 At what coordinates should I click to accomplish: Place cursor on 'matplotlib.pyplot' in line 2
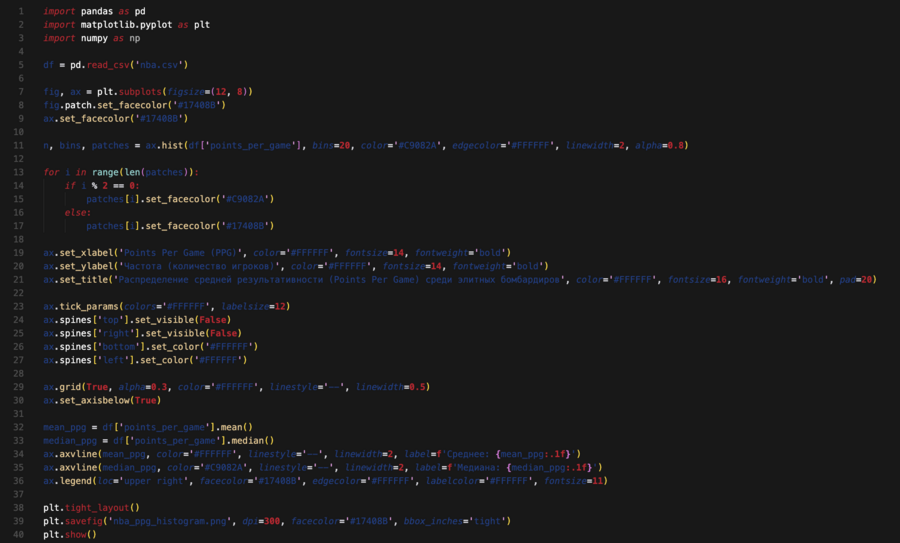[126, 25]
